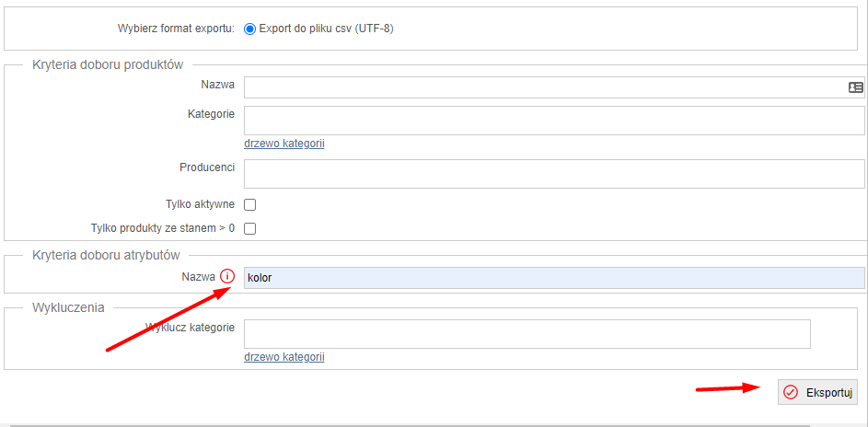Click the Kategorie label text
868x427 pixels.
[211, 114]
